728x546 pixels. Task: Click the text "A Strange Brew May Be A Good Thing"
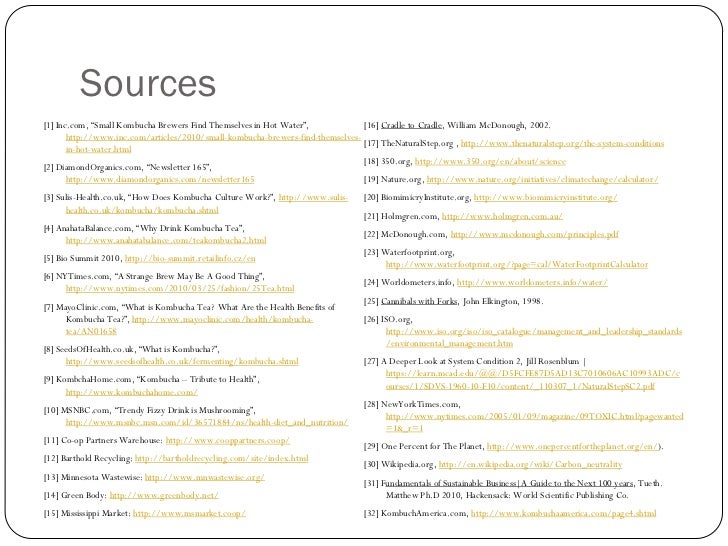pos(190,277)
